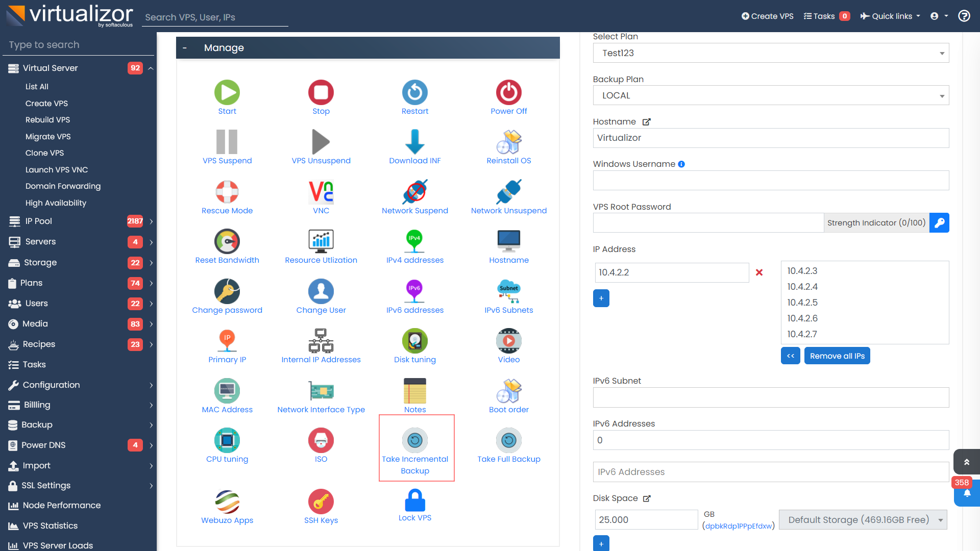
Task: Open IPv6 Subnets cloud icon
Action: point(509,291)
